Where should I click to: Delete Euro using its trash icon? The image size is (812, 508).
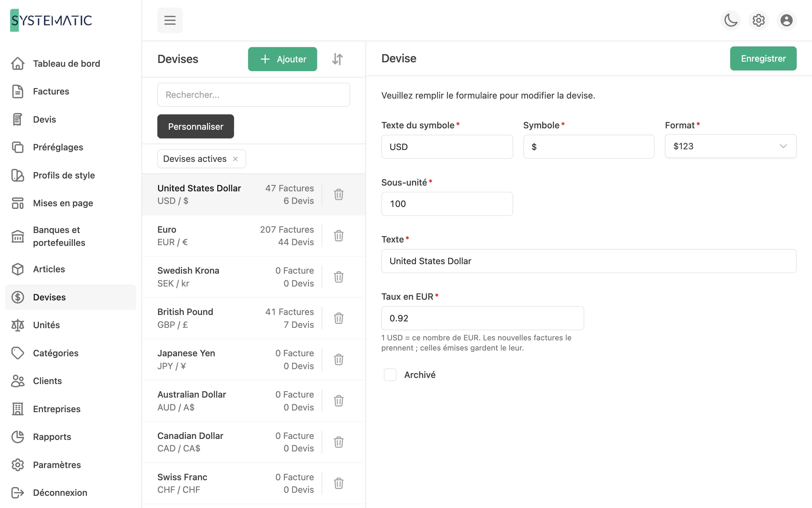[x=339, y=236]
